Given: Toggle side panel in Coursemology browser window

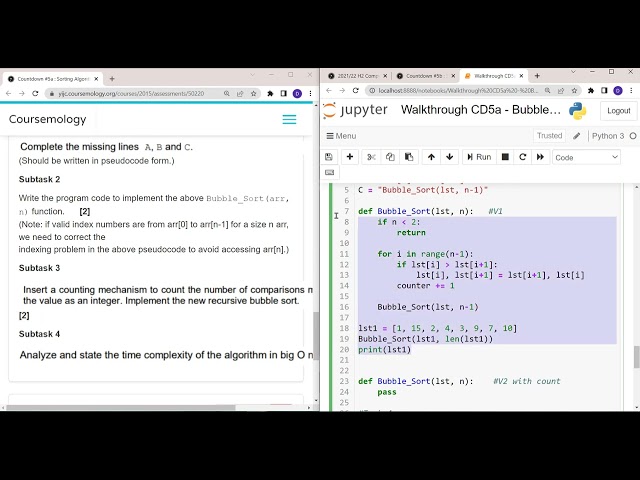Looking at the screenshot, I should 284,93.
